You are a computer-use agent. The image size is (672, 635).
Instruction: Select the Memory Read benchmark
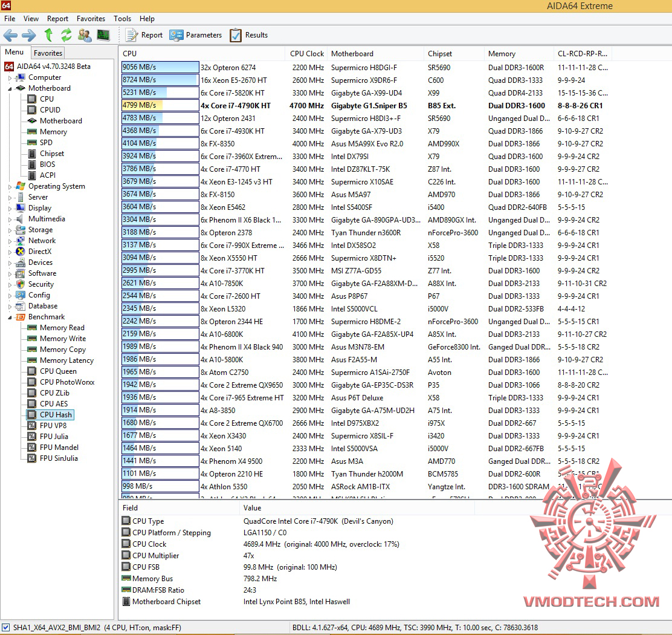tap(62, 328)
